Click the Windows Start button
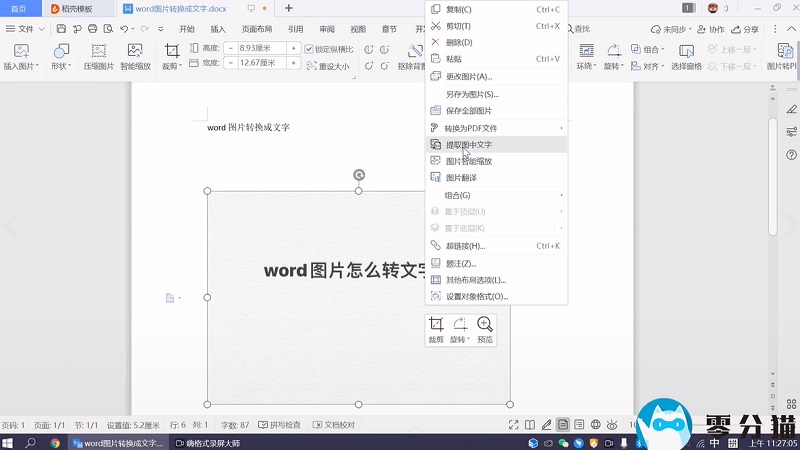The width and height of the screenshot is (800, 450). [x=7, y=443]
